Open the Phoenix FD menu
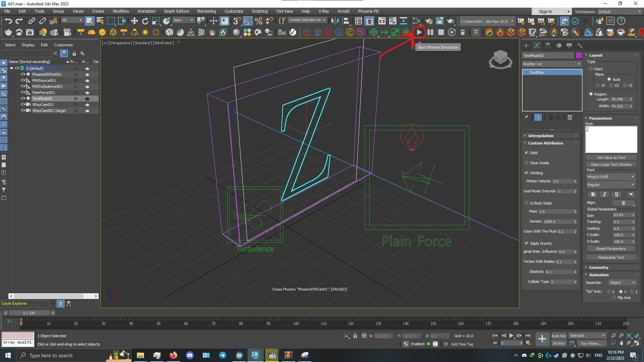 tap(368, 11)
